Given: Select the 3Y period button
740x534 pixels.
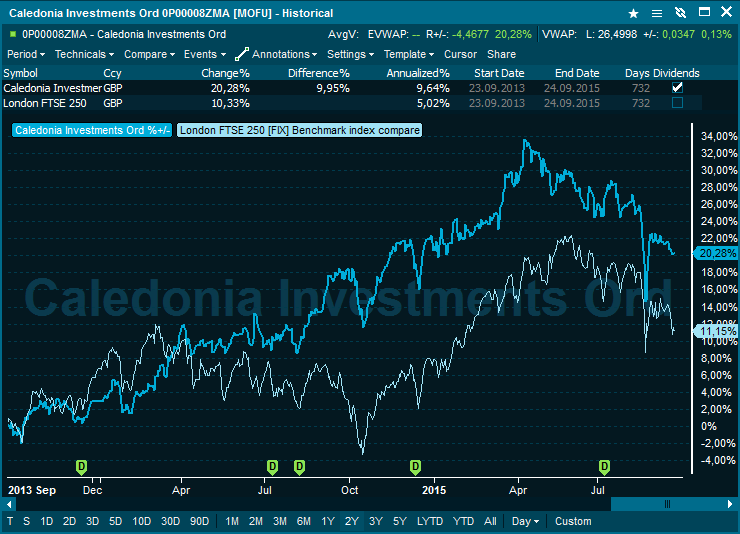Looking at the screenshot, I should [x=376, y=521].
